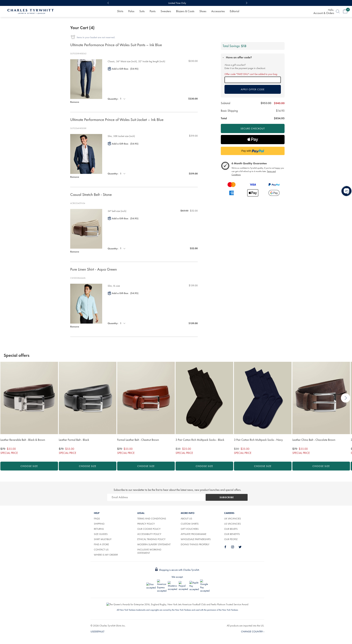Open the shopping bag icon in header
The height and width of the screenshot is (644, 352).
point(346,11)
